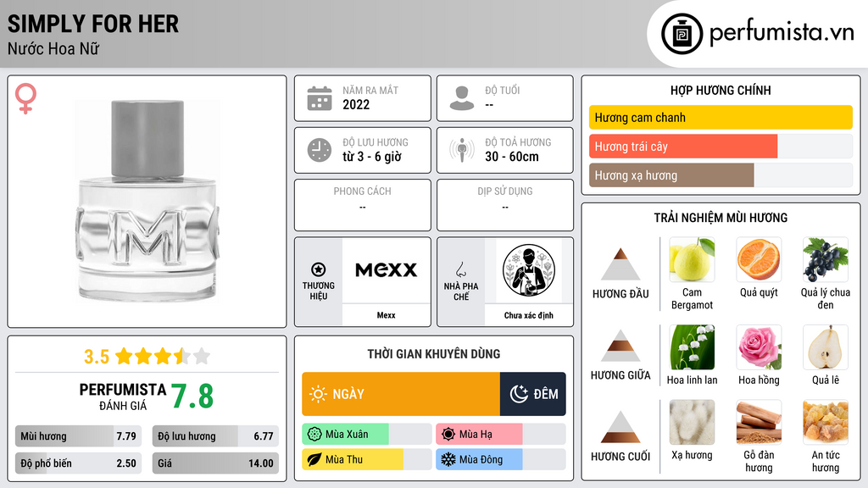Click the Mexx brand name caption
This screenshot has width=868, height=488.
[x=386, y=315]
